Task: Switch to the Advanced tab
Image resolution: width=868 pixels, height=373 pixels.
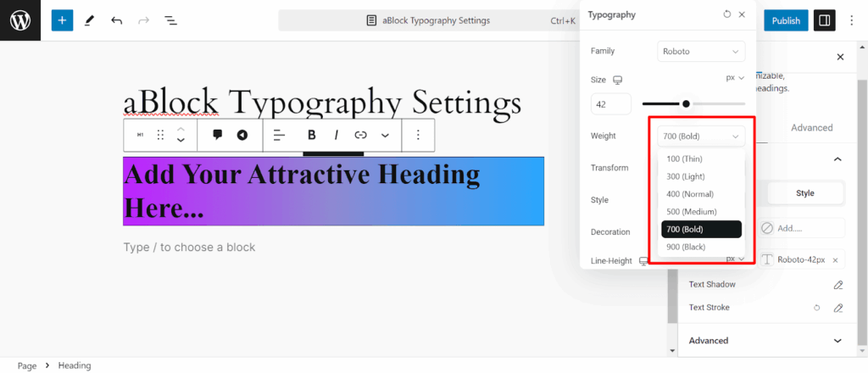Action: point(811,128)
